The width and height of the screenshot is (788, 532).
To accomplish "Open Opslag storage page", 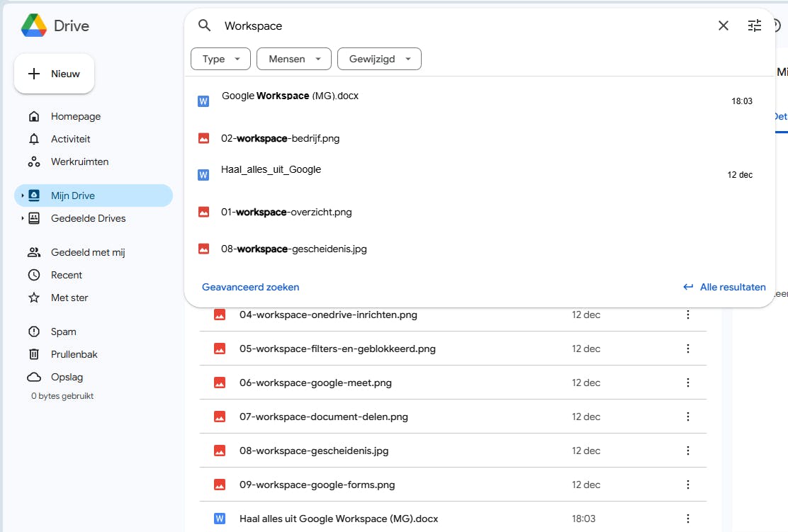I will click(67, 377).
